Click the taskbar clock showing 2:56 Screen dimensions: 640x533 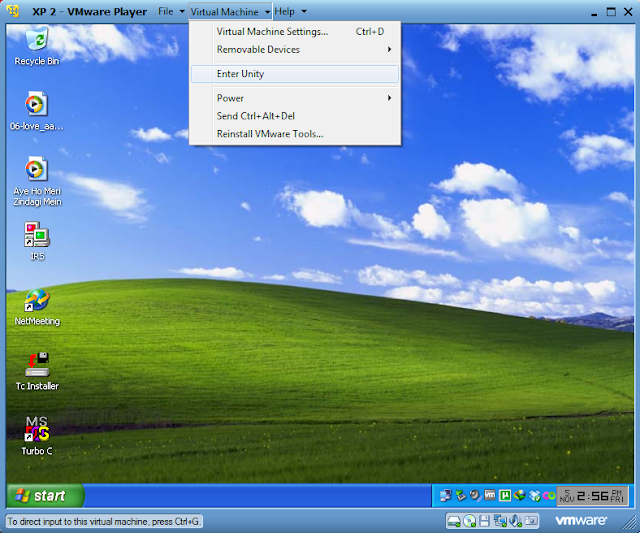tap(591, 496)
